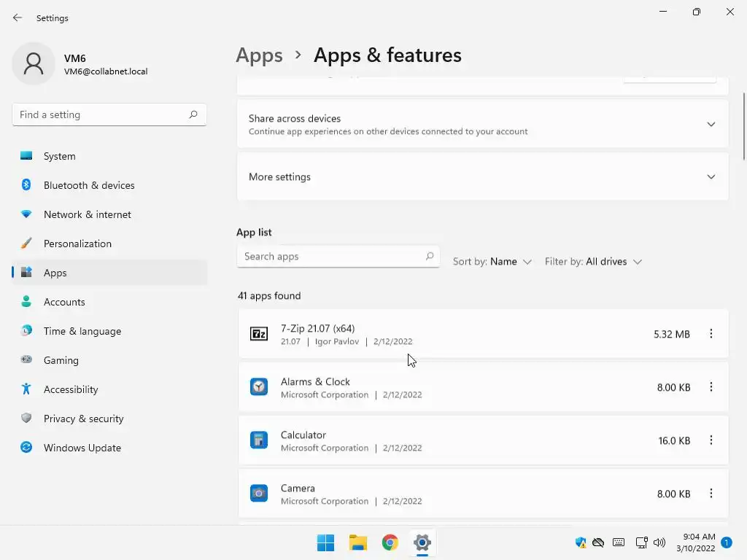Select Bluetooth & devices in sidebar

click(89, 185)
